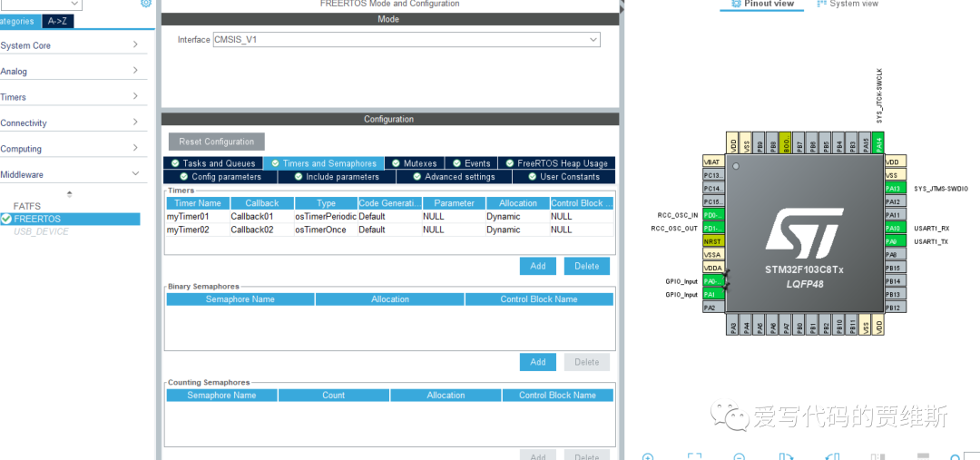Click the Timer Name column header
980x460 pixels.
[198, 203]
